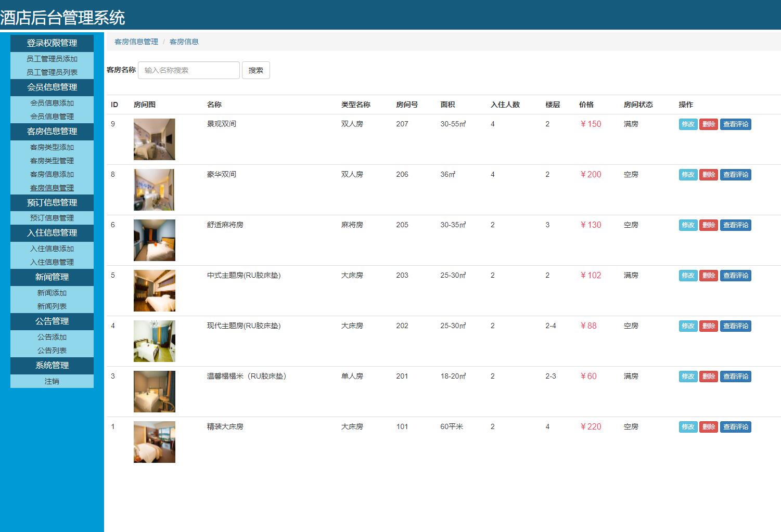
Task: Click 查看评论 for 舒适麻将房 room
Action: pos(735,225)
